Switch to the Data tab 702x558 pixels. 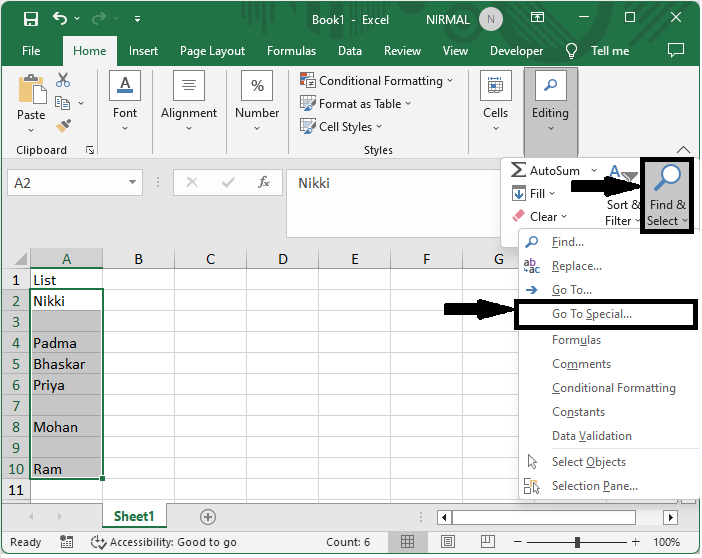pyautogui.click(x=350, y=51)
